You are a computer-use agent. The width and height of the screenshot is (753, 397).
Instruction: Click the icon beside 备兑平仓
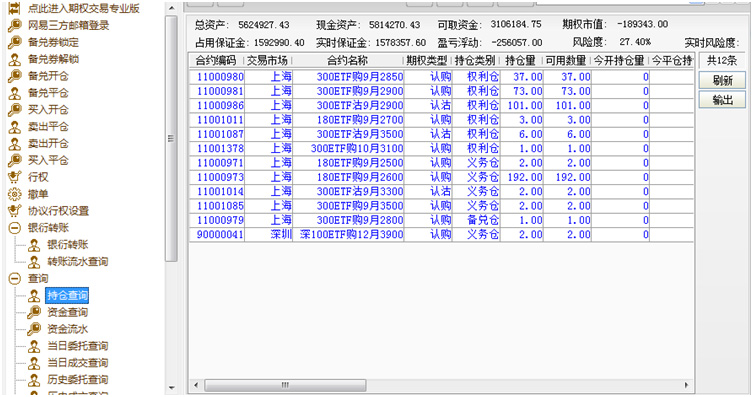[x=15, y=93]
